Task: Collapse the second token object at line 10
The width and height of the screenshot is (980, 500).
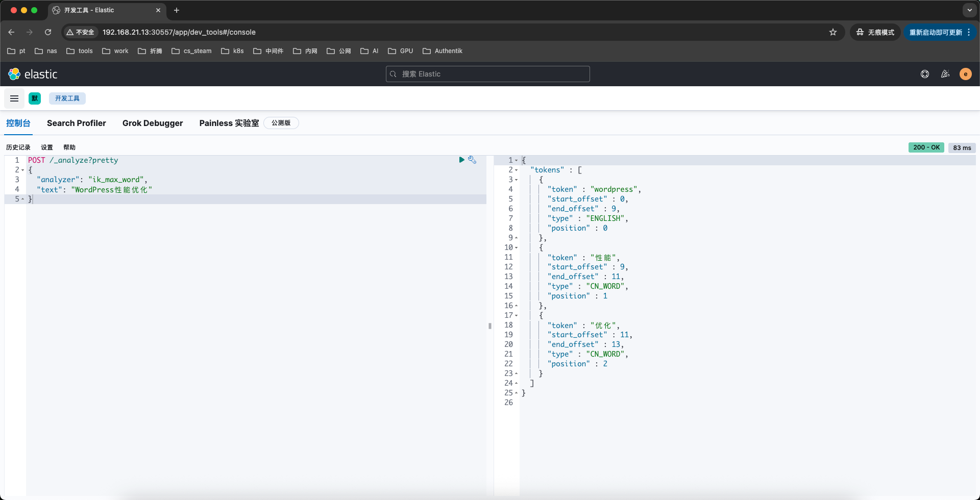Action: tap(516, 247)
